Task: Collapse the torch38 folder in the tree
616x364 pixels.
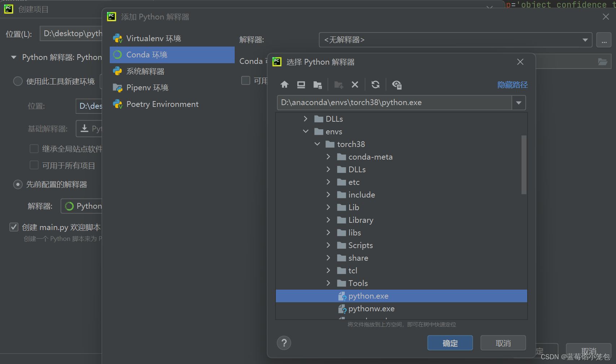Action: (x=317, y=144)
